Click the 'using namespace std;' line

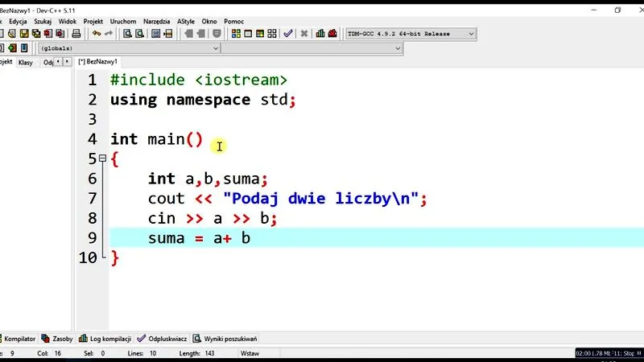203,100
